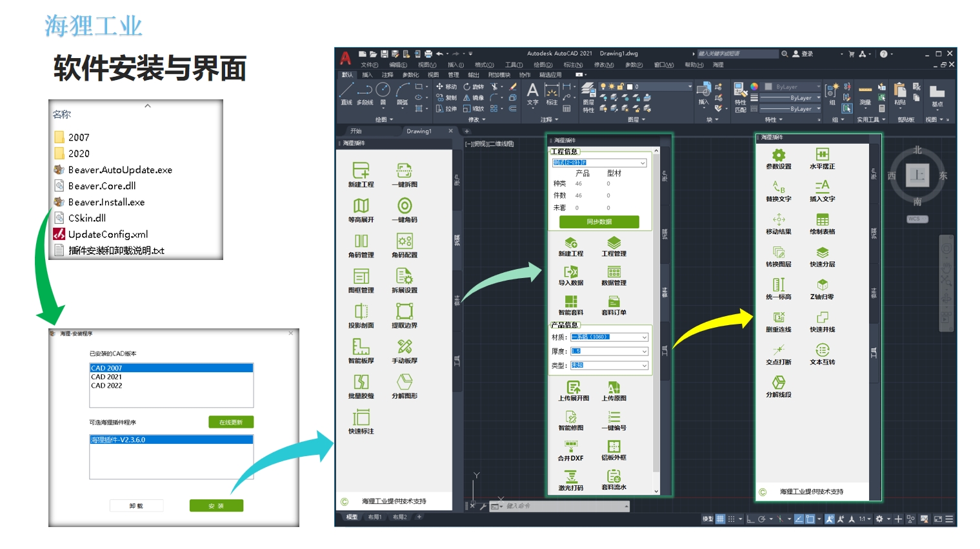This screenshot has width=980, height=549.
Task: Click the 文本互转 icon
Action: pos(822,350)
